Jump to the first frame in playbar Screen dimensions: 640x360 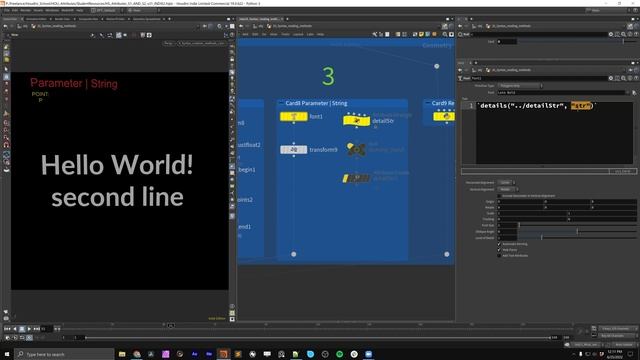click(7, 329)
